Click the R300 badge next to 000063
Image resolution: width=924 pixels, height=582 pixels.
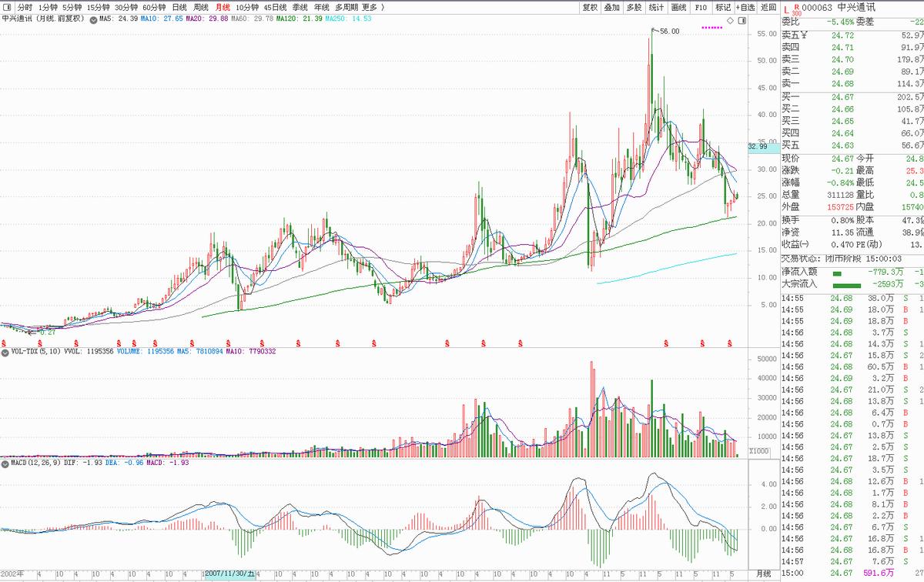click(x=796, y=9)
